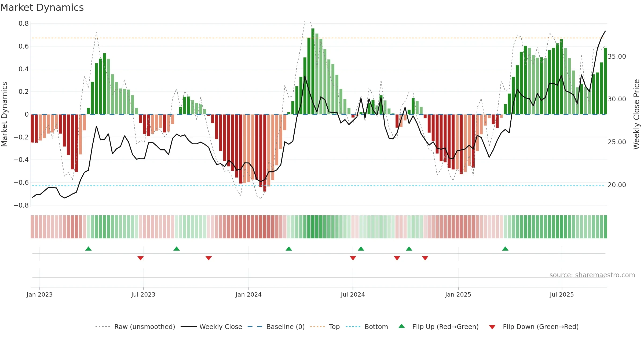
Task: Click the green Flip Up triangle right after Jul 2024
Action: point(361,249)
